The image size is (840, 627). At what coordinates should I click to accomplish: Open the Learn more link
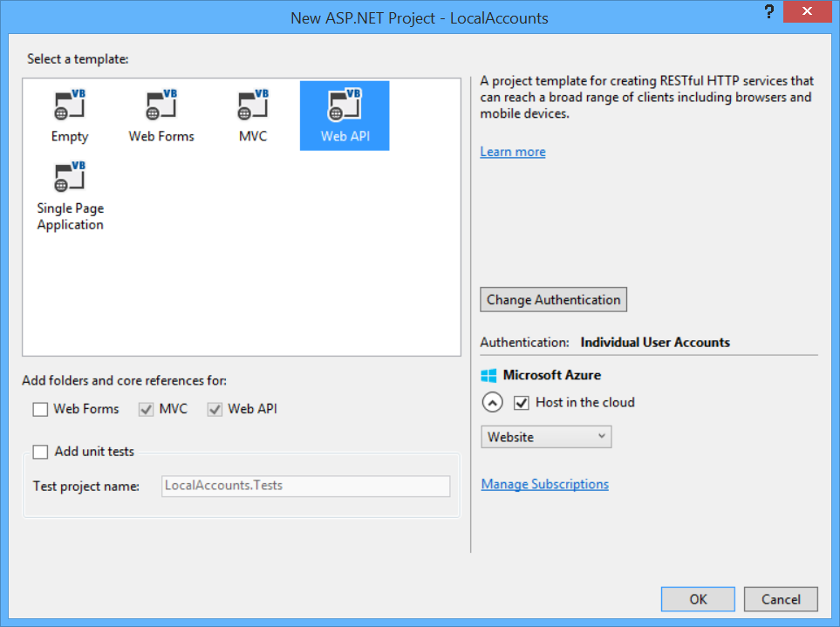513,152
